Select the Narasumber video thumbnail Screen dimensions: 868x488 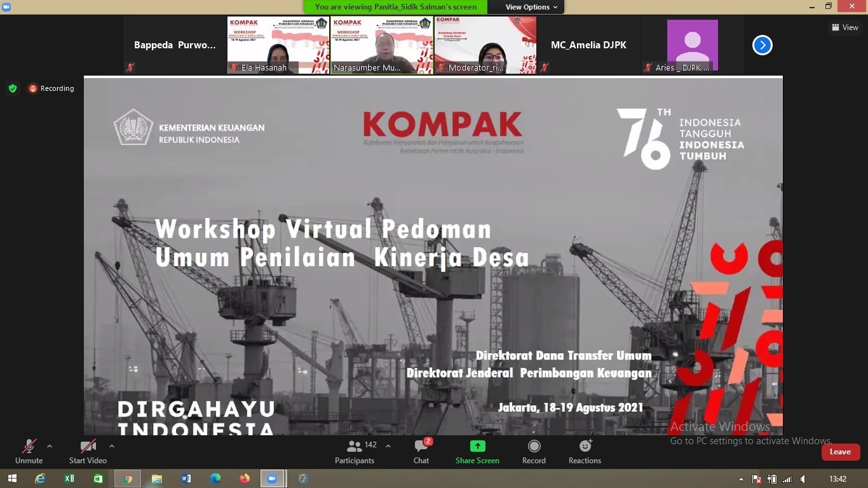381,45
